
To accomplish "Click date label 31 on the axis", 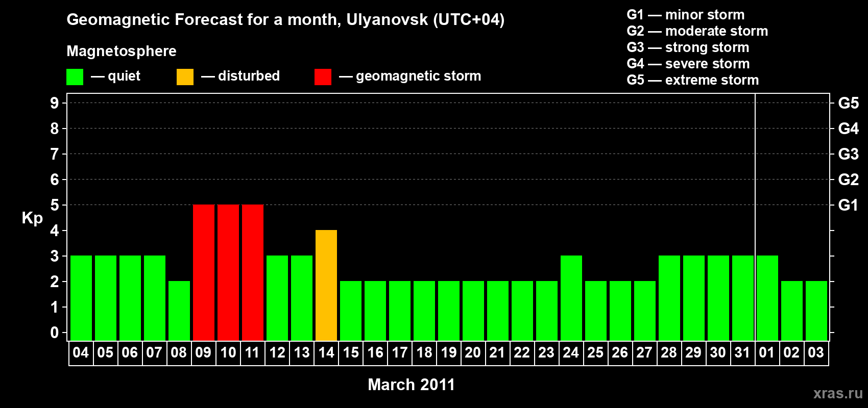I will (x=742, y=352).
